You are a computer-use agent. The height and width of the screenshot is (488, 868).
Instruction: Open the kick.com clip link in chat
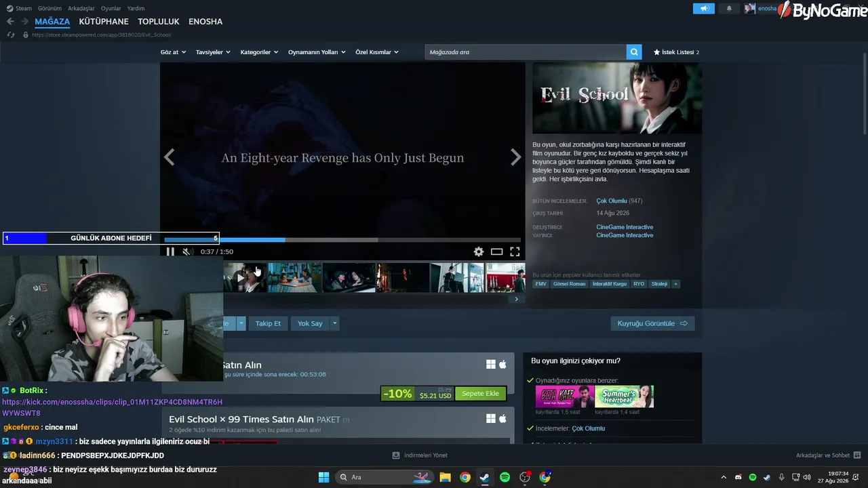tap(112, 407)
